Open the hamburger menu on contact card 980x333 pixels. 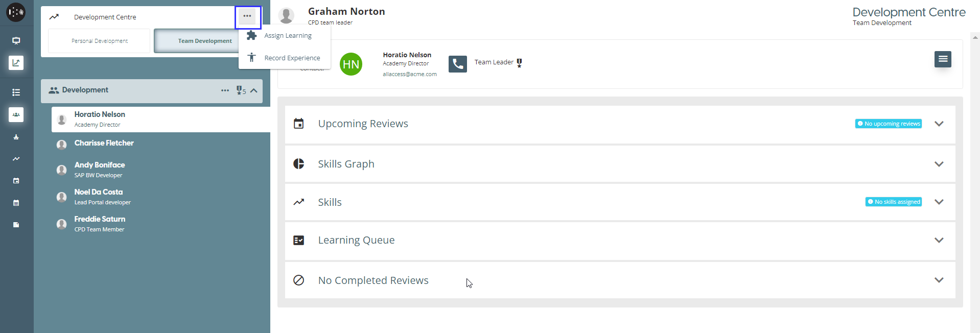tap(942, 59)
